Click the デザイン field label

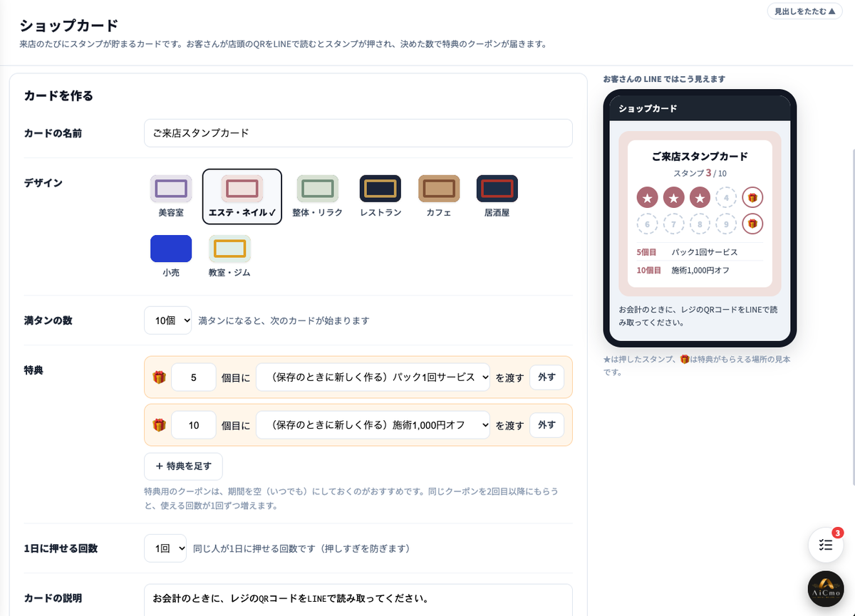pos(43,183)
